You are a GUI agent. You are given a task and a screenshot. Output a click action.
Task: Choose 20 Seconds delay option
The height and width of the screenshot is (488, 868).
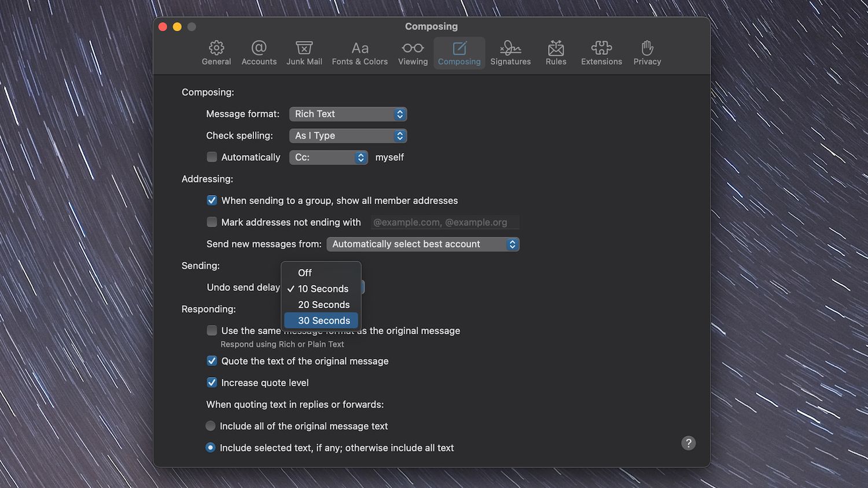pyautogui.click(x=321, y=305)
